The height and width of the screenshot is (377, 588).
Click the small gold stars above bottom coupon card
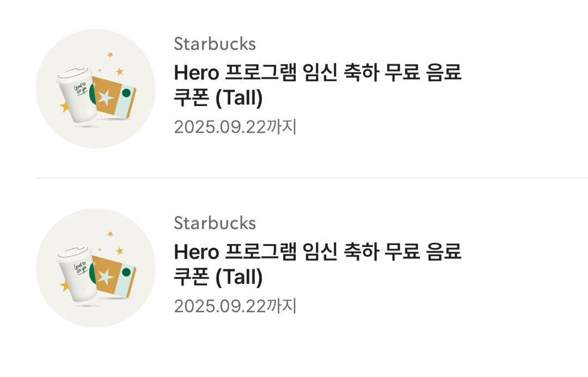click(119, 250)
